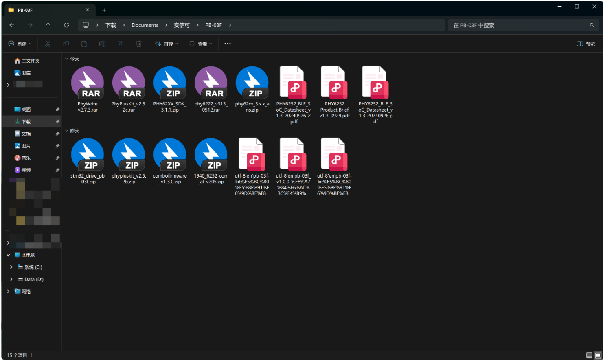Navigate to Documents in breadcrumb
The height and width of the screenshot is (364, 603).
(x=145, y=25)
